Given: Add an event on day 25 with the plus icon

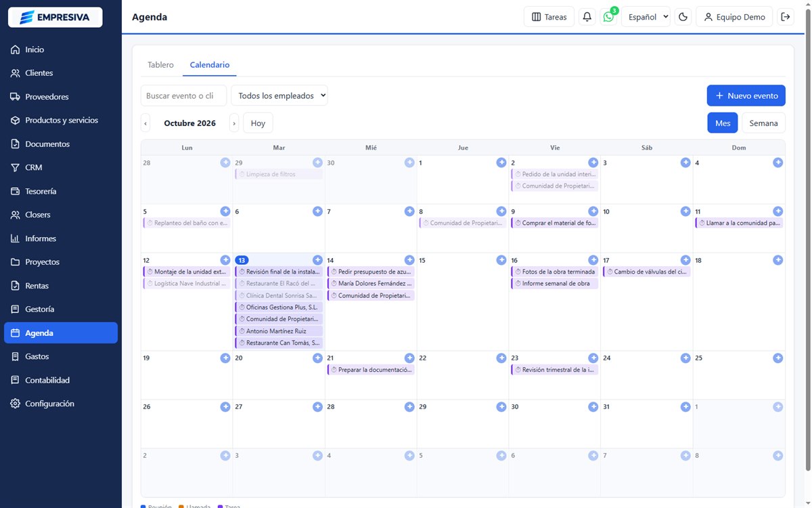Looking at the screenshot, I should click(x=778, y=358).
